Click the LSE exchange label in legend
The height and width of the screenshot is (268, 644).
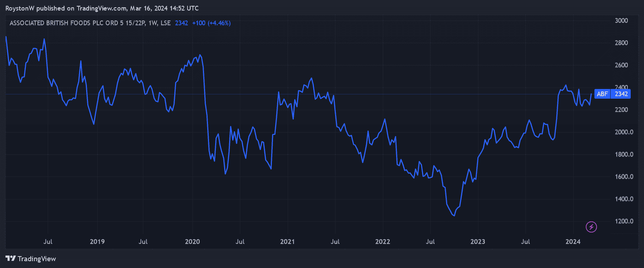(166, 23)
